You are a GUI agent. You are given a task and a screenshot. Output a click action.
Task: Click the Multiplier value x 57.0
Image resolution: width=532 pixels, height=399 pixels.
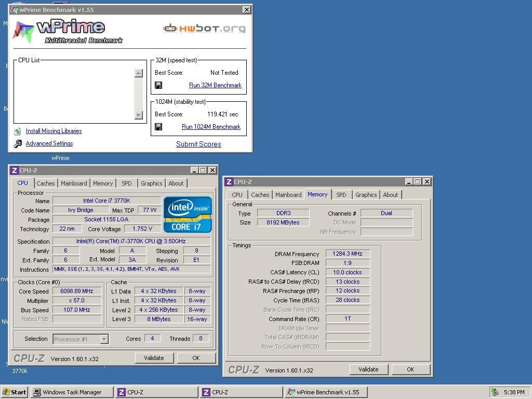(x=77, y=301)
